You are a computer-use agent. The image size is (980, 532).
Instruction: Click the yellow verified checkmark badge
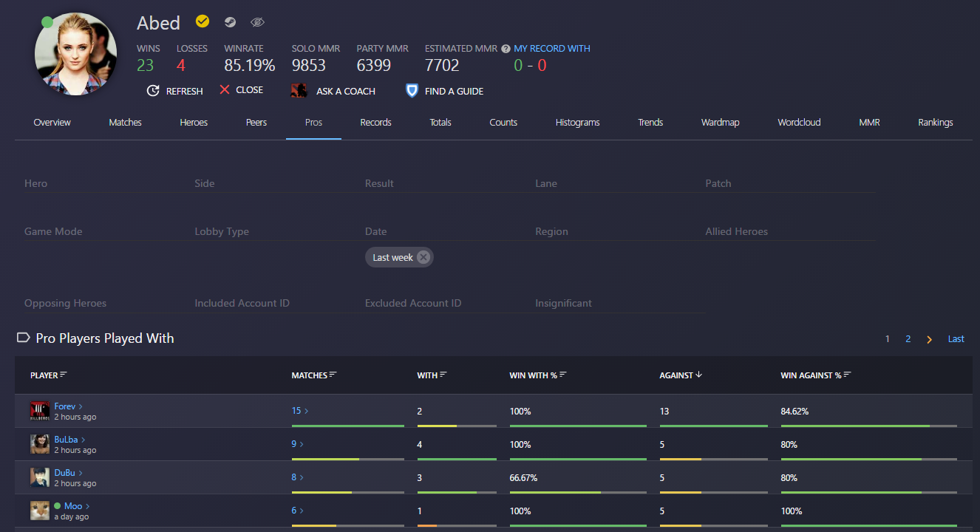[203, 22]
